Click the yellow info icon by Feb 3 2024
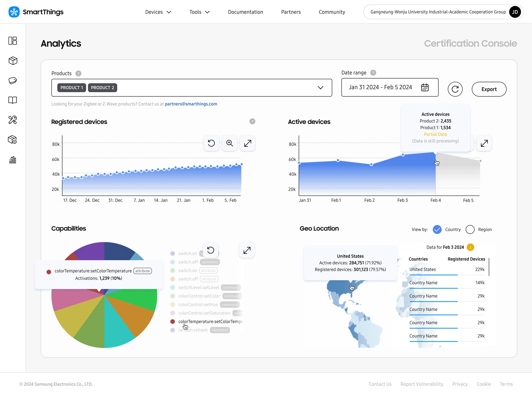This screenshot has height=396, width=532. coord(470,247)
